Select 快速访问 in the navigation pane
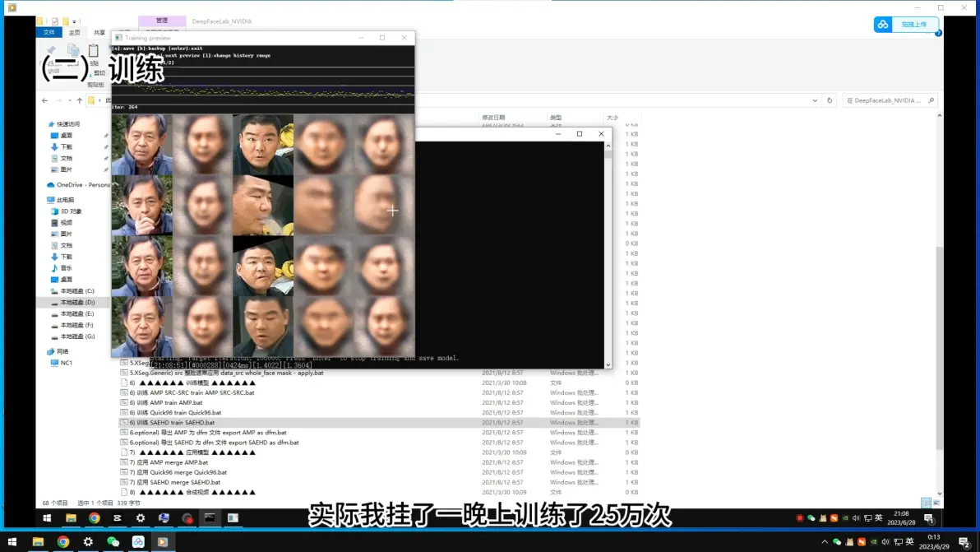Screen dimensions: 980x552 (x=67, y=123)
